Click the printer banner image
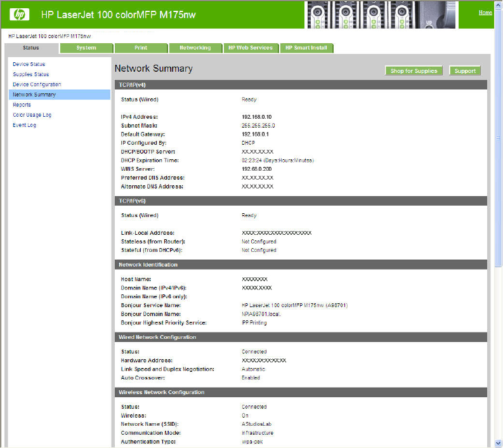Screen dimensions: 503x448 [x=381, y=15]
